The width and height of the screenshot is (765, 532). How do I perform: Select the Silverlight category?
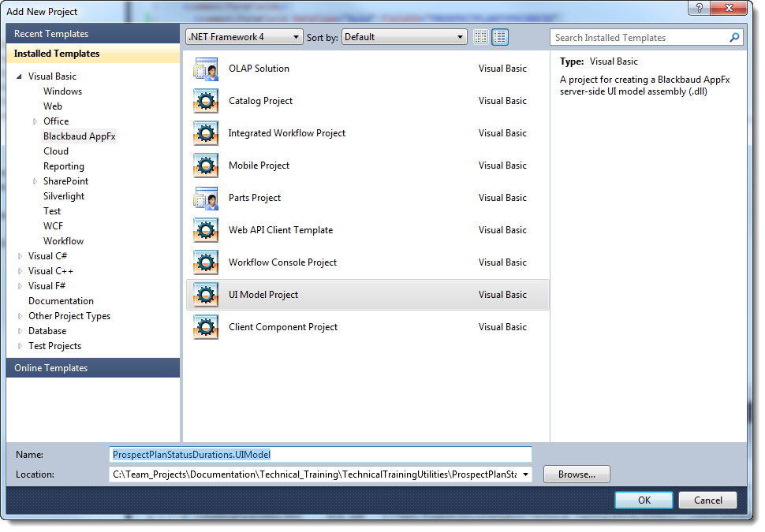coord(63,196)
